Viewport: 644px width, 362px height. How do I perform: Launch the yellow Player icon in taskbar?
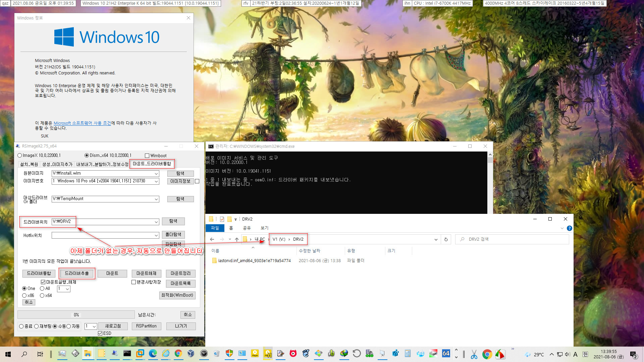point(255,354)
